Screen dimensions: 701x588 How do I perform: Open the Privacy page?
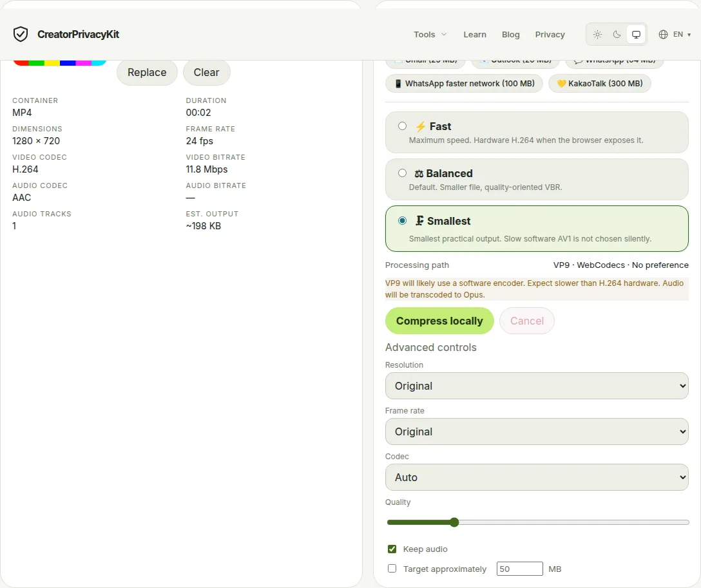[550, 34]
